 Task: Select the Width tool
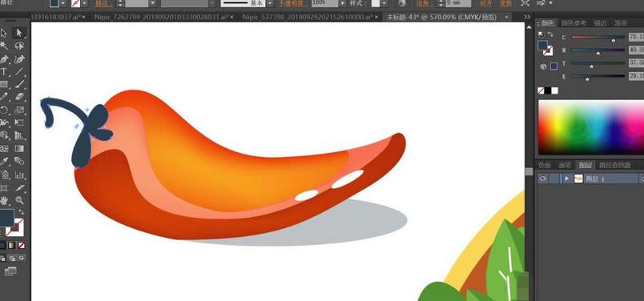[4, 122]
